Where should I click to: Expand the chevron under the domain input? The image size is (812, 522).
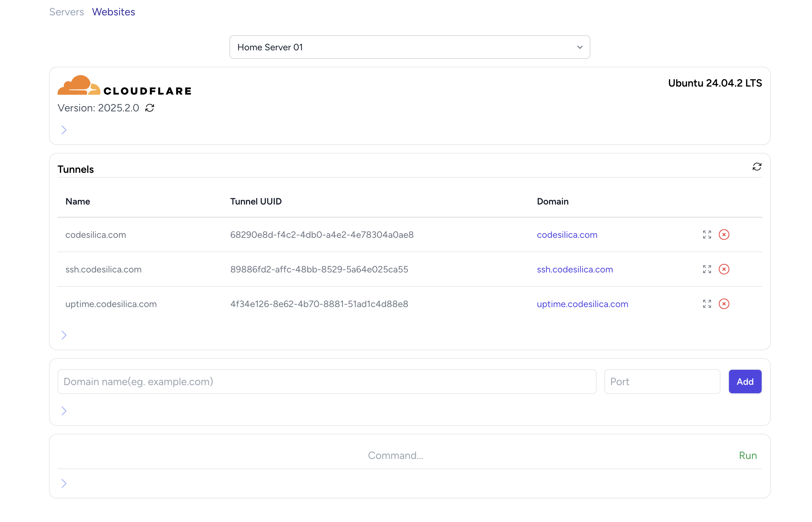point(64,411)
